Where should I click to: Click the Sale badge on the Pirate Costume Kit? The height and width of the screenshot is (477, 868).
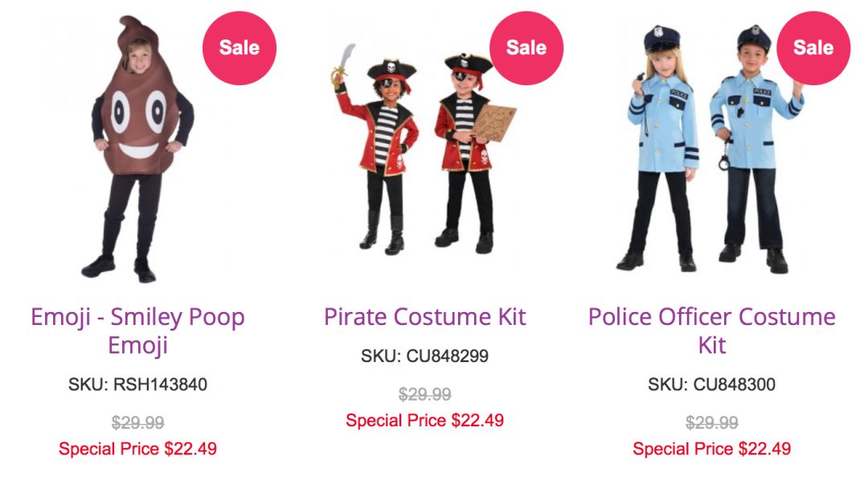(526, 47)
